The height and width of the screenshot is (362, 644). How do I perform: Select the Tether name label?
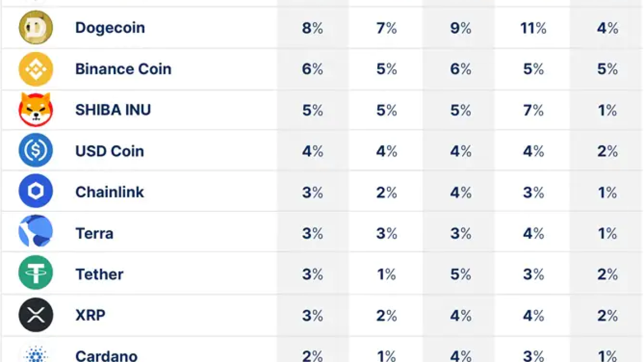pos(99,274)
